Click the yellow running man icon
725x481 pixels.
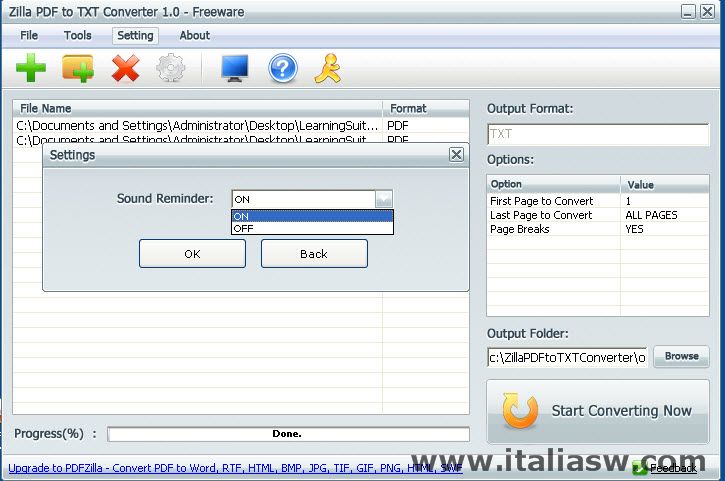[328, 68]
